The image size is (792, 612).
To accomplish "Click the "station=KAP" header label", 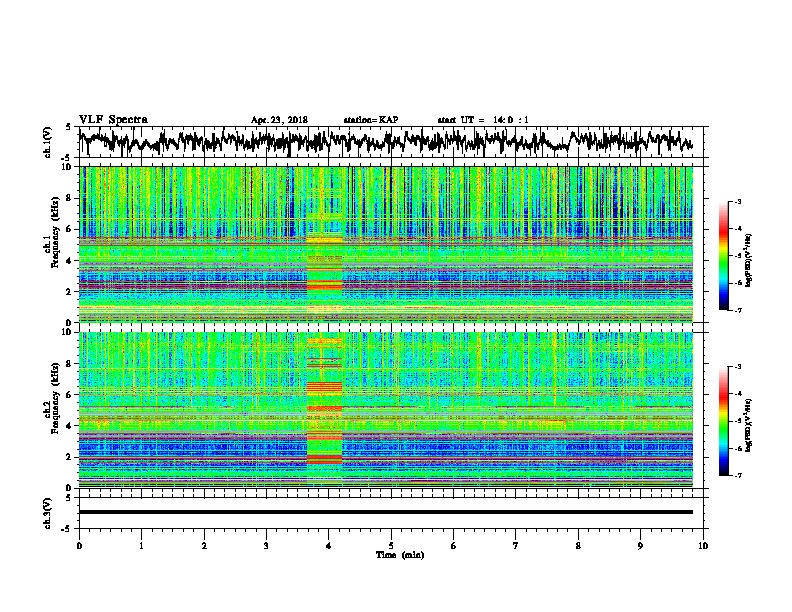I will (371, 120).
